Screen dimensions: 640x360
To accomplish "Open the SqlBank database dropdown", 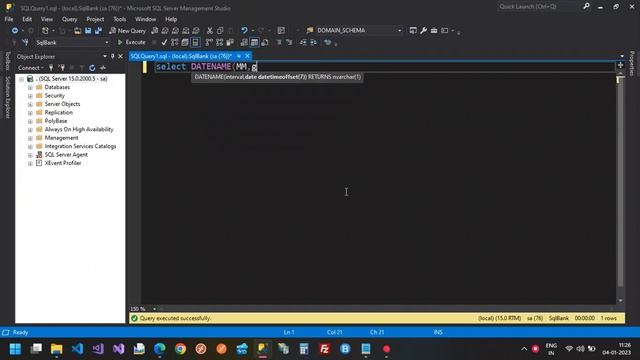I will 107,42.
